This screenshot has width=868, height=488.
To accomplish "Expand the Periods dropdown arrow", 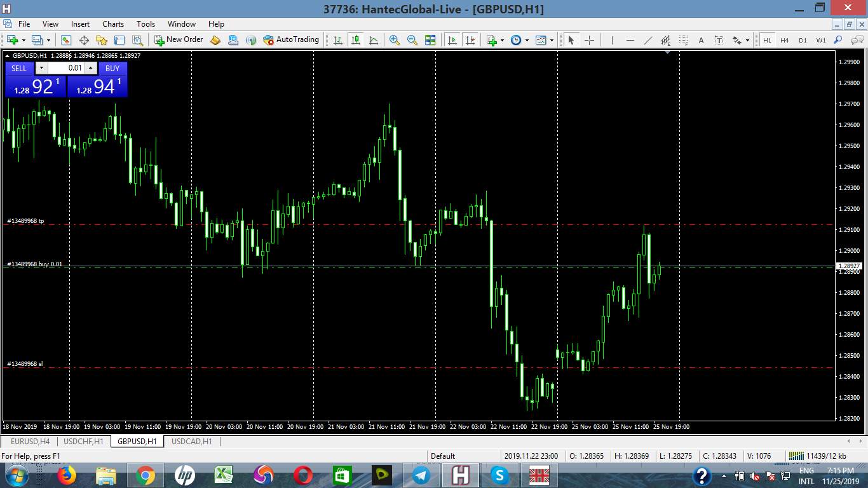I will coord(527,40).
